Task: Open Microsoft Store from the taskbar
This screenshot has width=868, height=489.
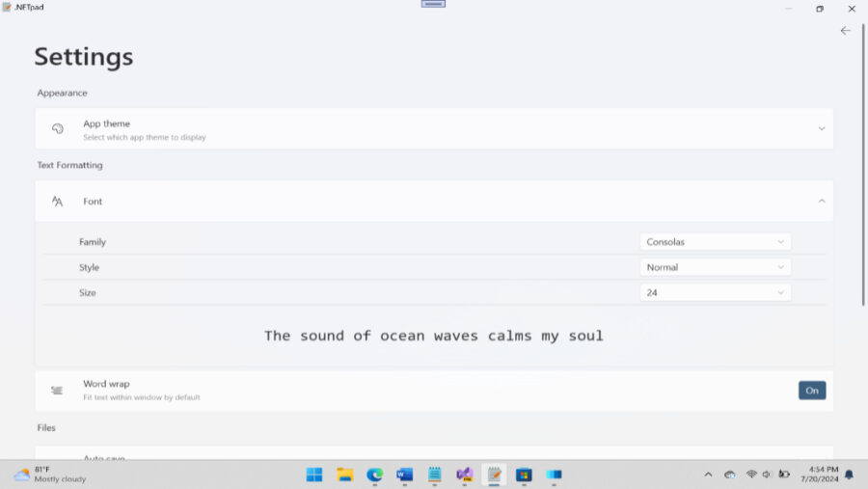Action: click(524, 475)
